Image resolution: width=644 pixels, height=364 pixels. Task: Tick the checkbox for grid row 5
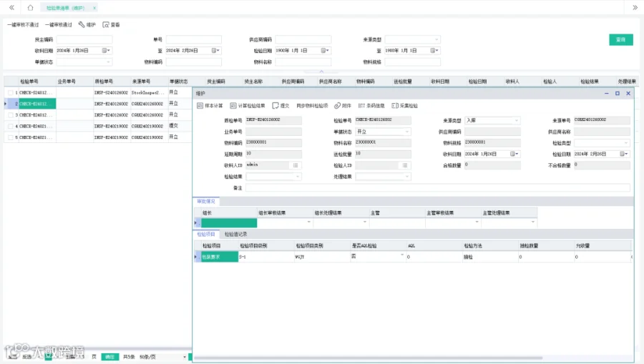pos(10,137)
